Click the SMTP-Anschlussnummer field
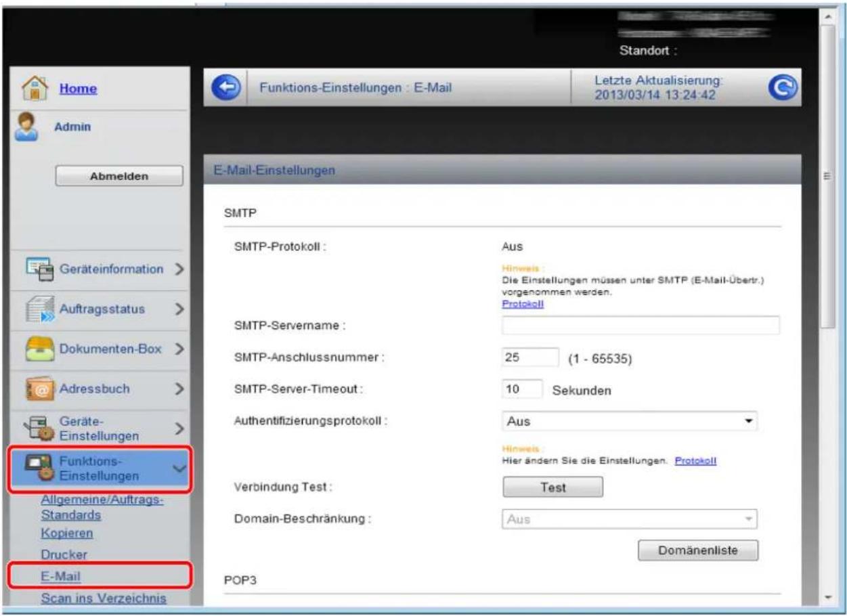Image resolution: width=847 pixels, height=616 pixels. pos(530,358)
